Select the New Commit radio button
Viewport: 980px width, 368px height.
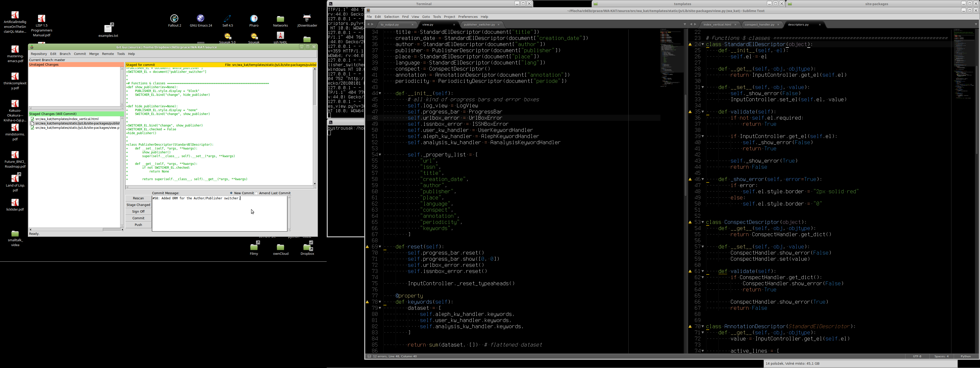(231, 193)
